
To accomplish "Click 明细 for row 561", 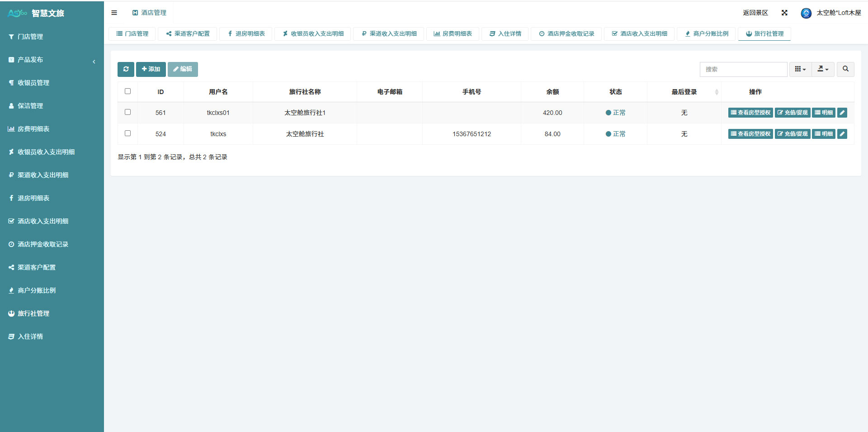I will pyautogui.click(x=824, y=113).
